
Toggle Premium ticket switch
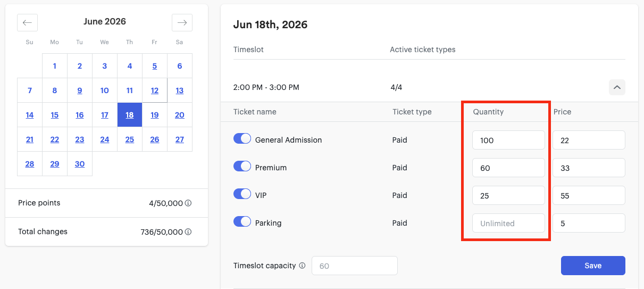(x=242, y=166)
